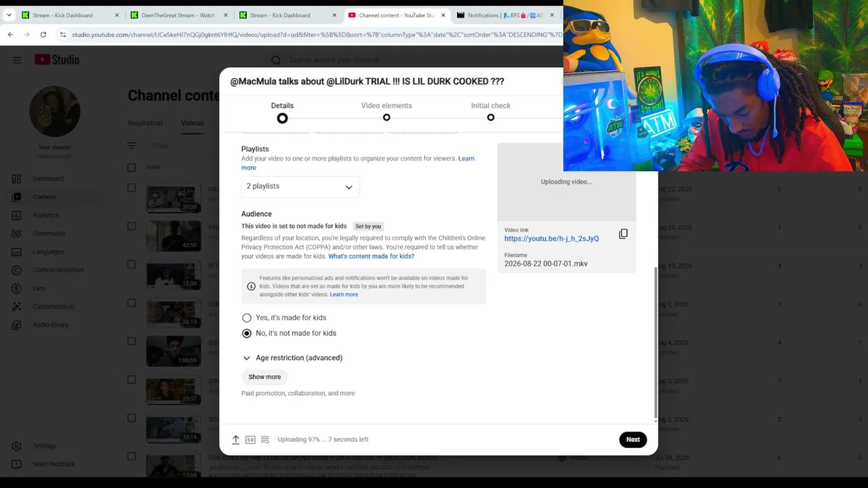Image resolution: width=868 pixels, height=488 pixels.
Task: Switch to the Inspiration tab
Action: pyautogui.click(x=145, y=123)
